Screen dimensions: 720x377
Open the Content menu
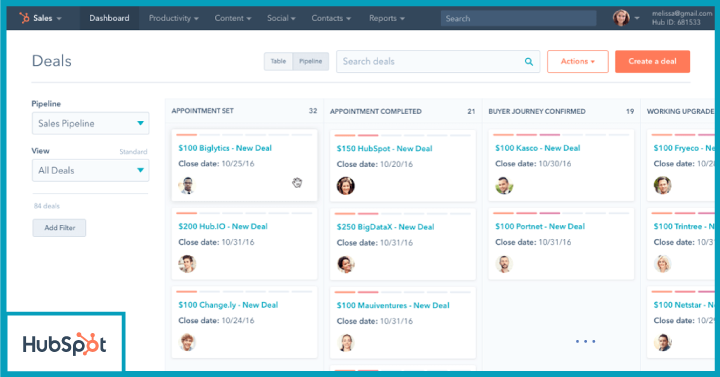coord(233,18)
